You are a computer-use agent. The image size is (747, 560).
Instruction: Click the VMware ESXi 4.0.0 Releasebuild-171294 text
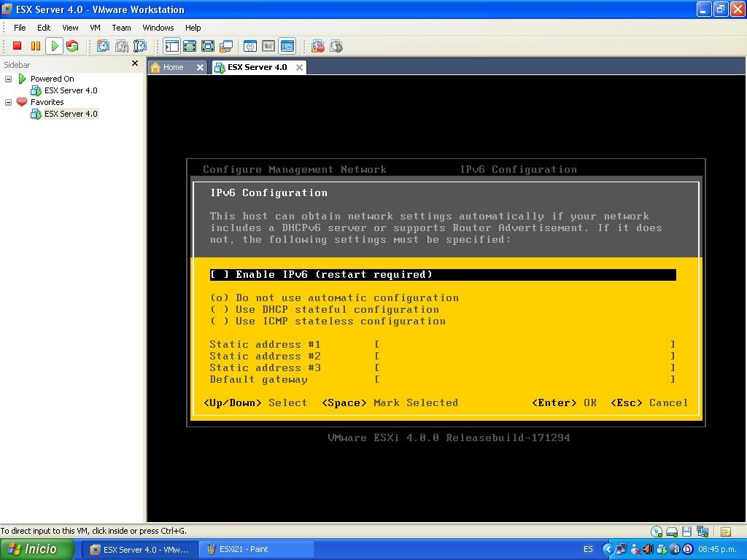coord(449,437)
